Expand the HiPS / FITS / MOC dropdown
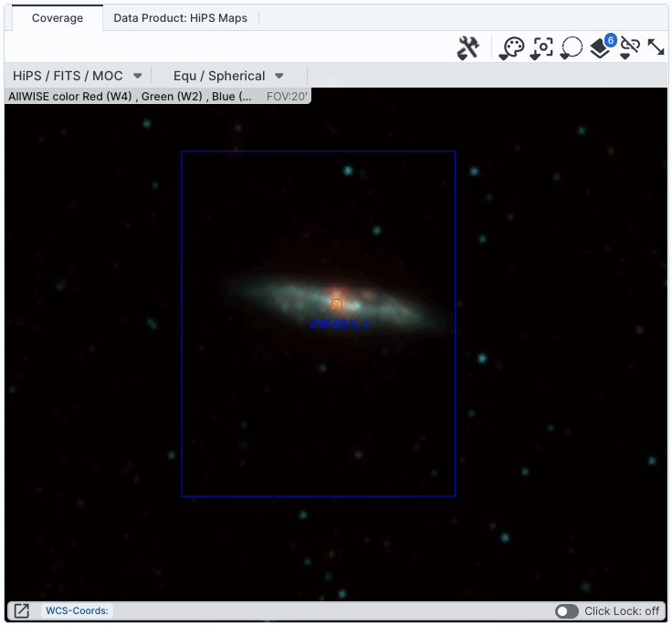 coord(77,76)
